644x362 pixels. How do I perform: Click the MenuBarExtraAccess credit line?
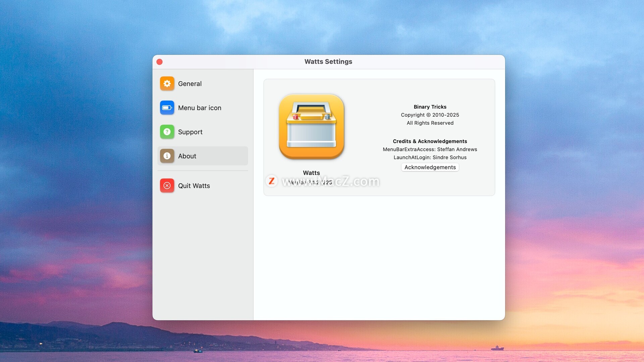pyautogui.click(x=430, y=149)
